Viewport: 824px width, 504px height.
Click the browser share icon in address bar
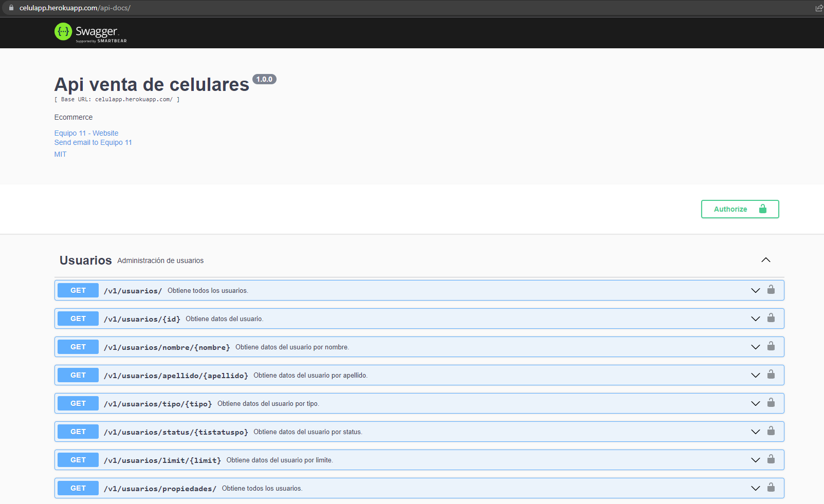819,8
